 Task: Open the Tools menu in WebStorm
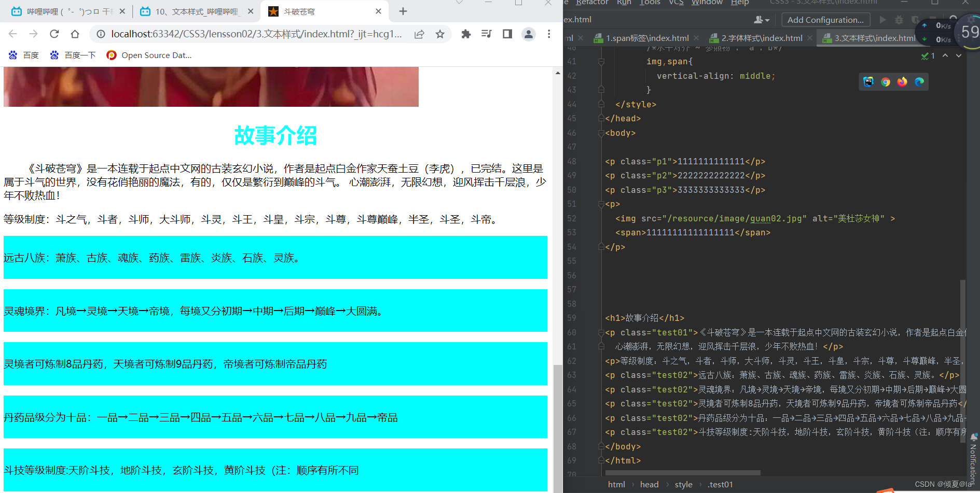coord(650,3)
